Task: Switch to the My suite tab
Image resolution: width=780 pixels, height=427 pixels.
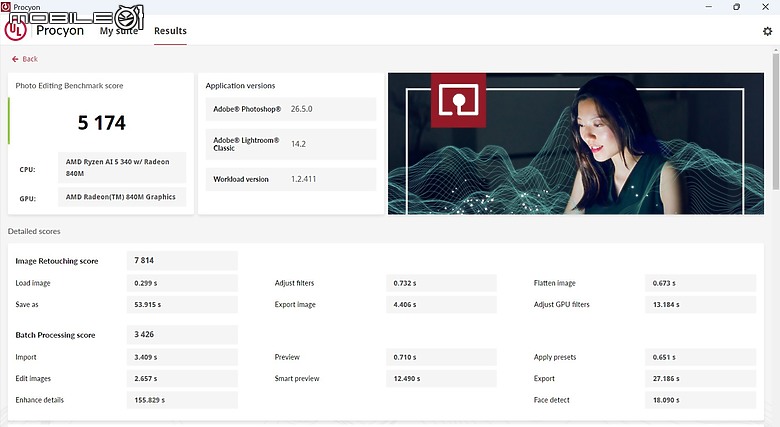Action: coord(119,31)
